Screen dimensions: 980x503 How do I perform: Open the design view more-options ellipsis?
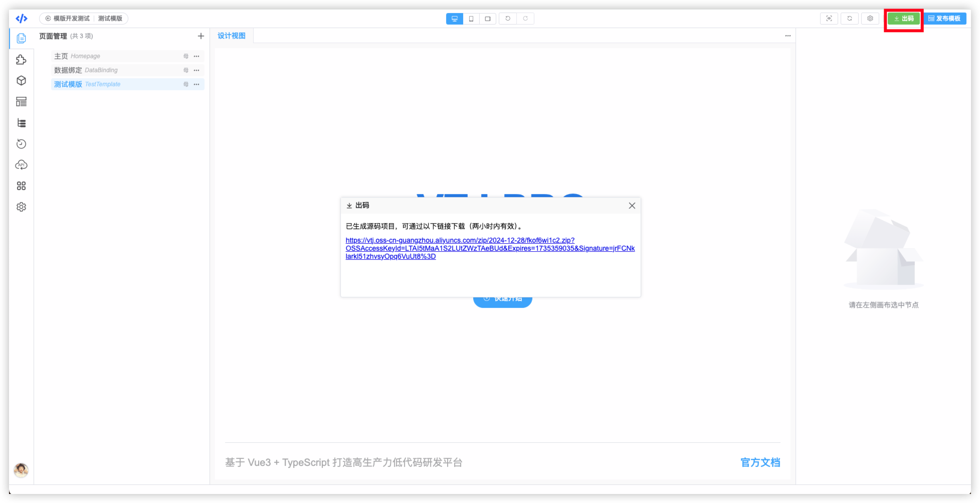(x=788, y=36)
